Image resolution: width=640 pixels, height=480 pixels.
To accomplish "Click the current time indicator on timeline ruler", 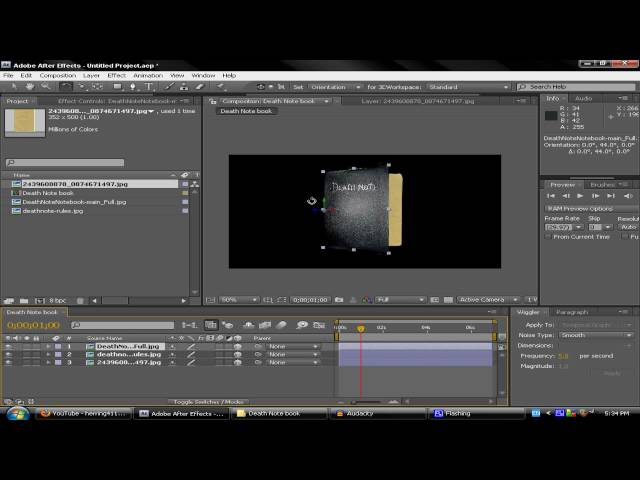I will pos(360,328).
